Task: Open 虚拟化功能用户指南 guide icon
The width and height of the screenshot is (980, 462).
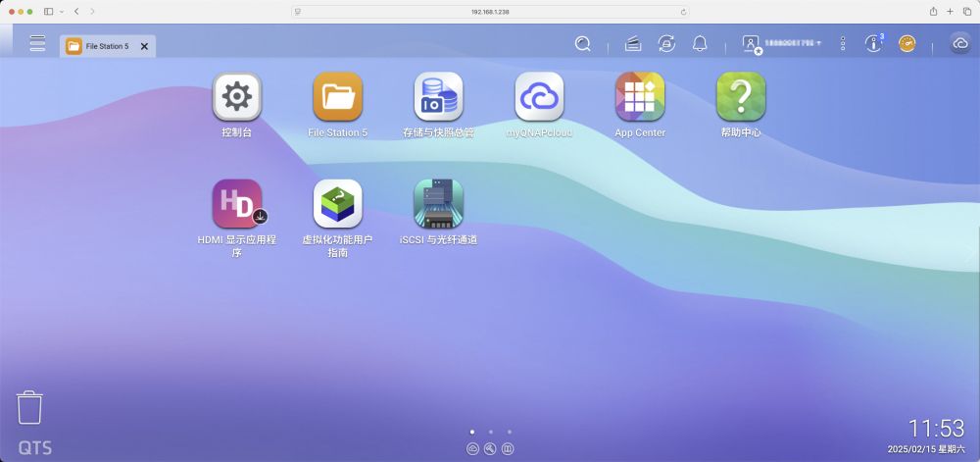Action: click(x=337, y=204)
